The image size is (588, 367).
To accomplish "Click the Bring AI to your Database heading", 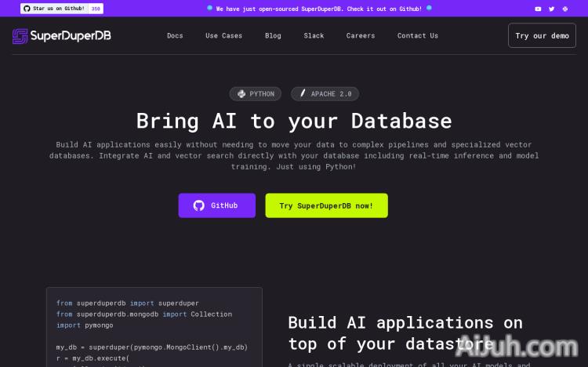I will (x=294, y=121).
